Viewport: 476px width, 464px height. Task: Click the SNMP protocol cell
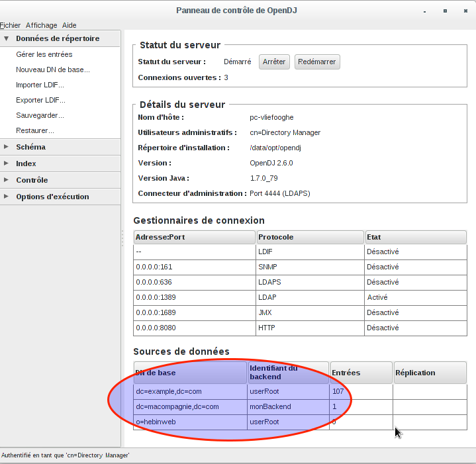pyautogui.click(x=310, y=267)
